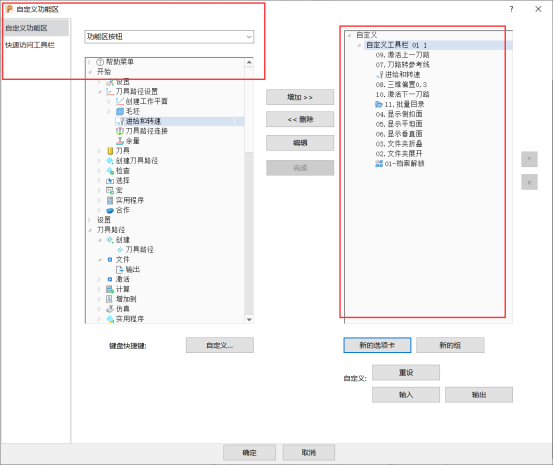Select the 余量 icon

coord(120,141)
